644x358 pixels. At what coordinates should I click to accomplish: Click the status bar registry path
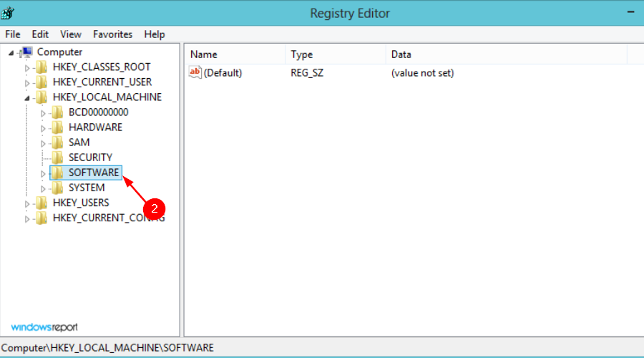pyautogui.click(x=107, y=348)
